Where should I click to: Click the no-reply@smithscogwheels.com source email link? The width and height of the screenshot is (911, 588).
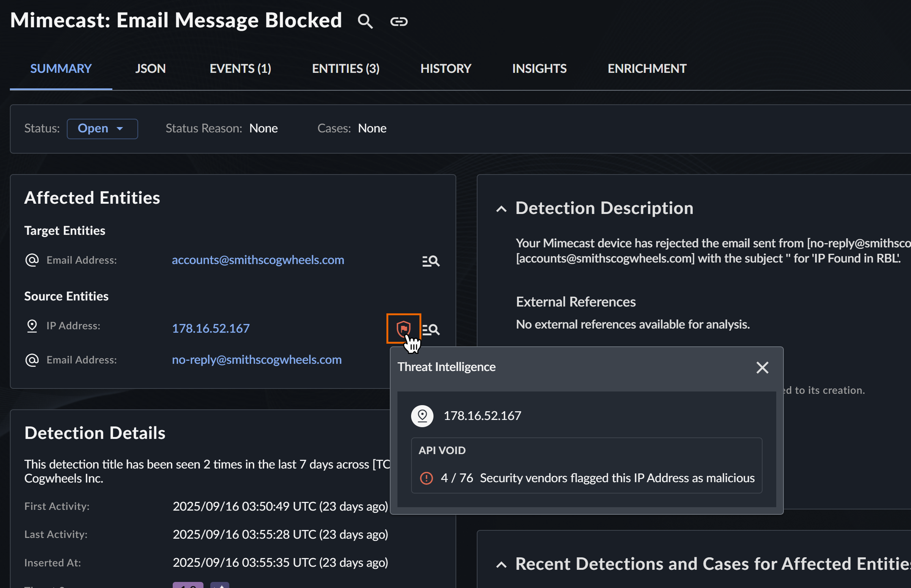(257, 360)
